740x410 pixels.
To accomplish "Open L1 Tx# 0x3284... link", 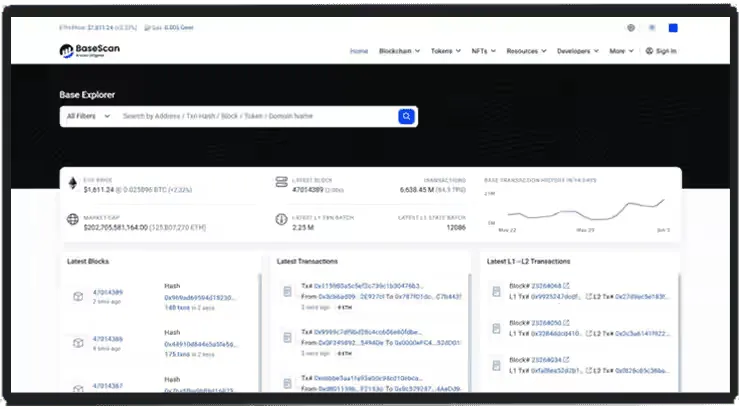I will (556, 334).
